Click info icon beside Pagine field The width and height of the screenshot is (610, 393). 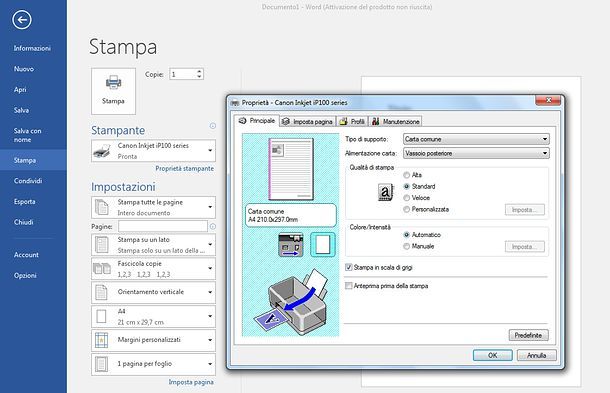(212, 226)
